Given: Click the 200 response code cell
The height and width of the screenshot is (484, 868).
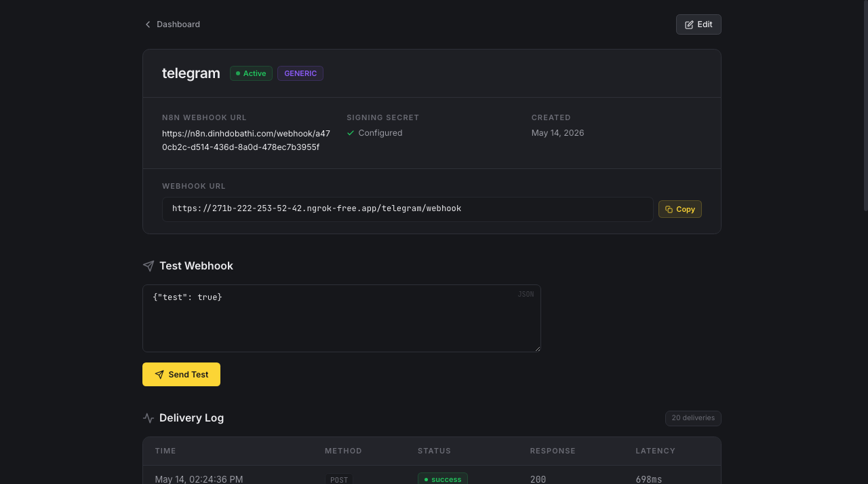Looking at the screenshot, I should 538,479.
